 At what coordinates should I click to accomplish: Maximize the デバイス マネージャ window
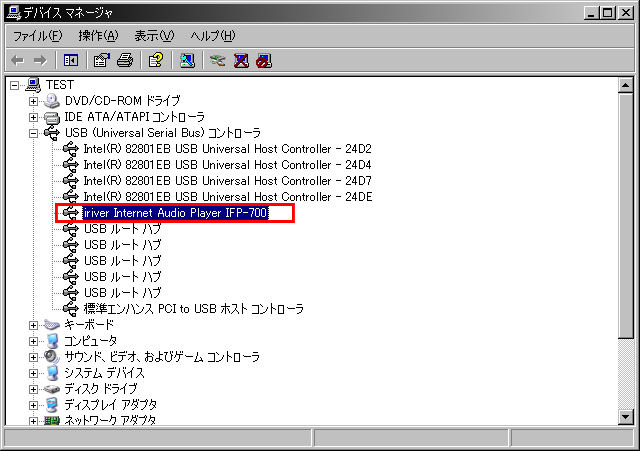pos(607,13)
